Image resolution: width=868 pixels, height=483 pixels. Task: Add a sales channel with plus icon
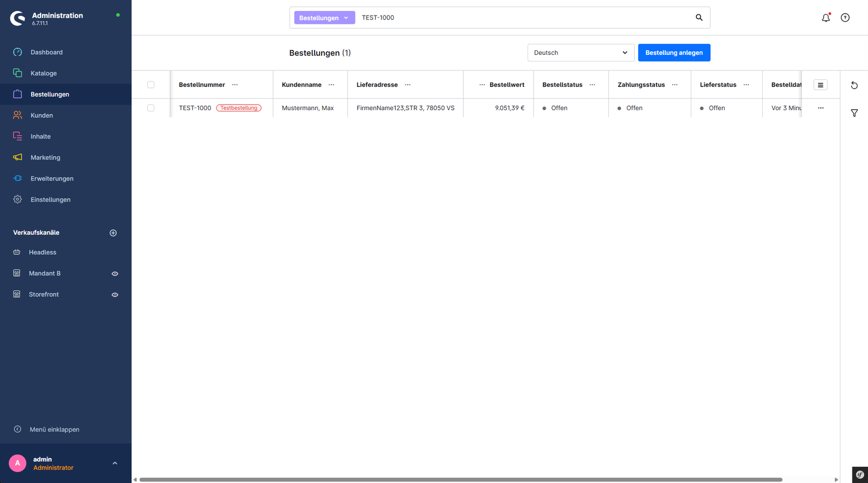[x=113, y=233]
